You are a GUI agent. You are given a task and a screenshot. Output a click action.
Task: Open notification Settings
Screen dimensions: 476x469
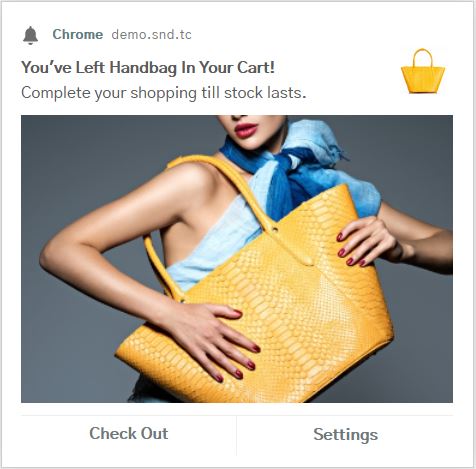point(345,434)
